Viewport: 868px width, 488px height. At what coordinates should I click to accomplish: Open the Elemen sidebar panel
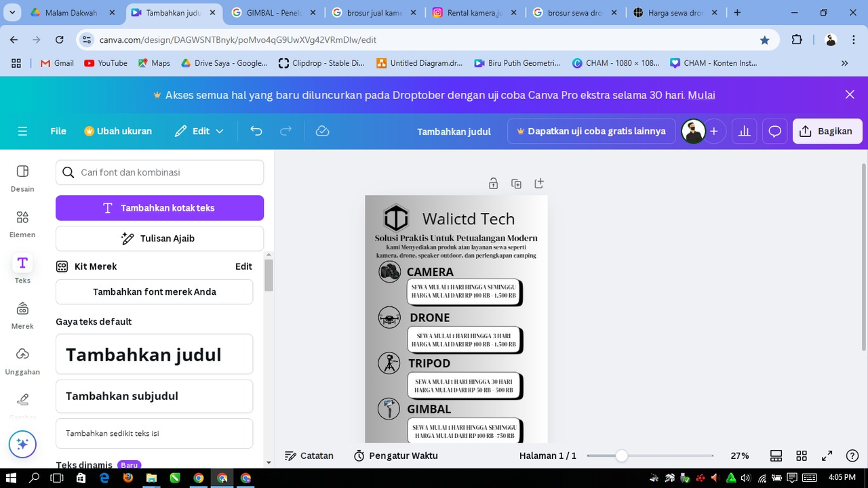(x=22, y=224)
